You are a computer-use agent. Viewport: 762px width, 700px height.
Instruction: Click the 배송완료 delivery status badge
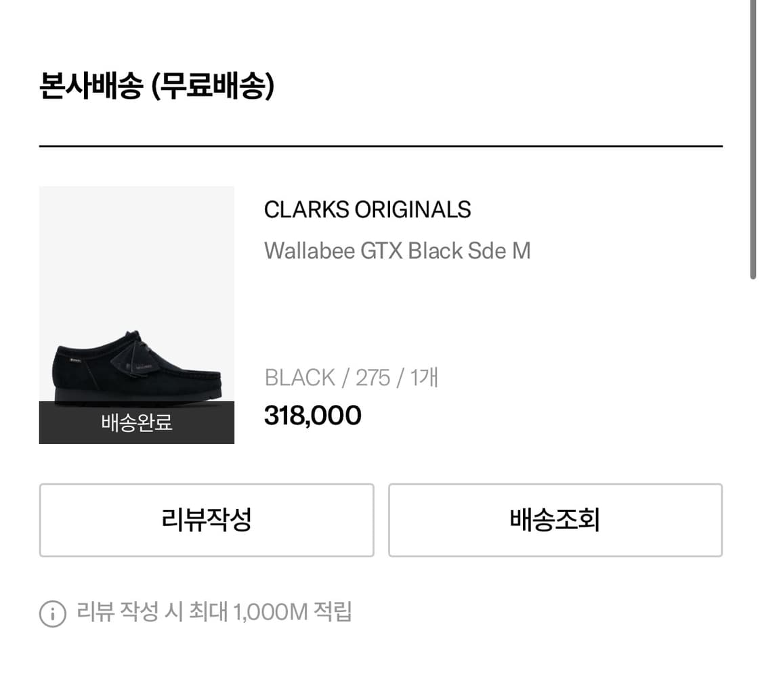[136, 423]
